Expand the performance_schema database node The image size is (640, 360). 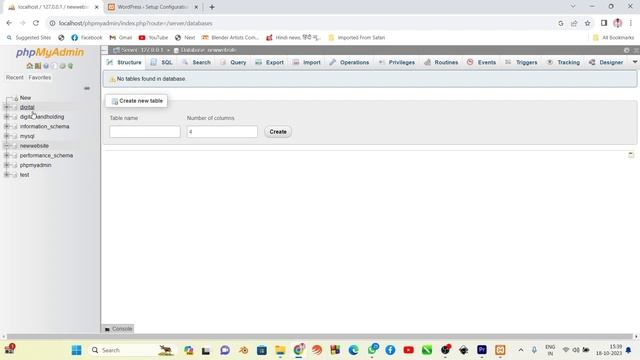pyautogui.click(x=6, y=156)
